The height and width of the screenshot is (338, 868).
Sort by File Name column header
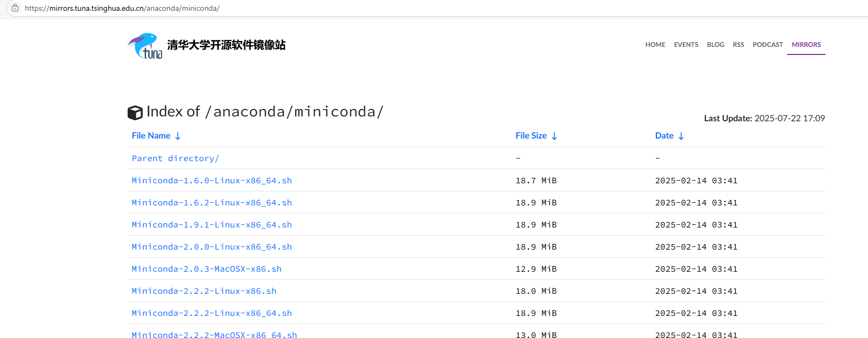[151, 136]
